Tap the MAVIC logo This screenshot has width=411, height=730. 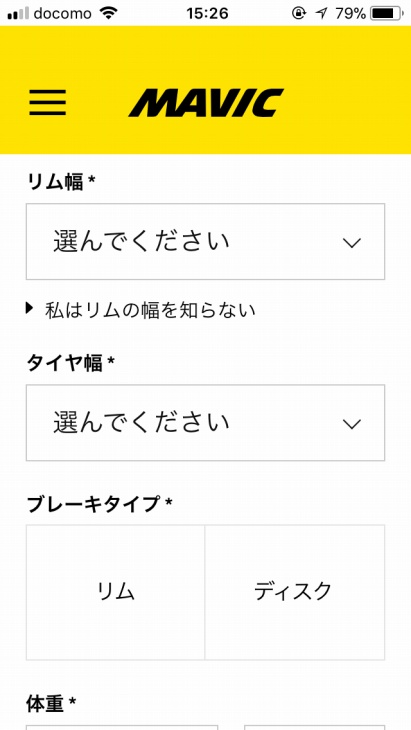(x=206, y=103)
